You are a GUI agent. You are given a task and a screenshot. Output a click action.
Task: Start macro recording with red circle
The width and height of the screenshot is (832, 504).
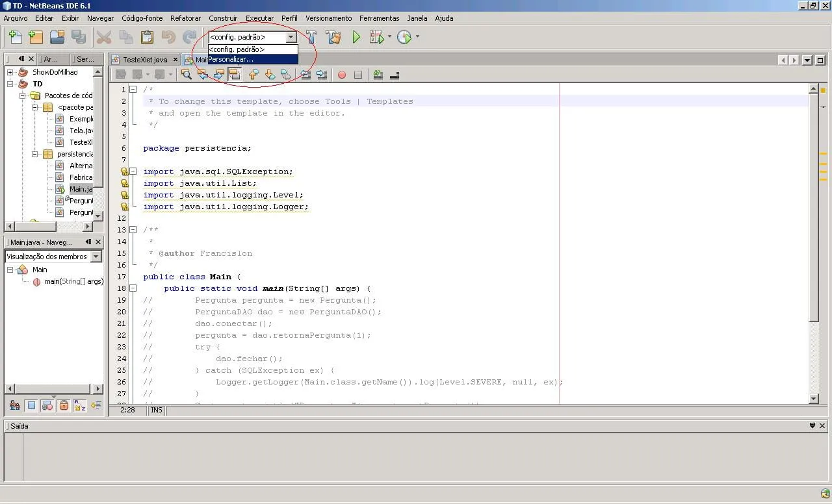342,75
